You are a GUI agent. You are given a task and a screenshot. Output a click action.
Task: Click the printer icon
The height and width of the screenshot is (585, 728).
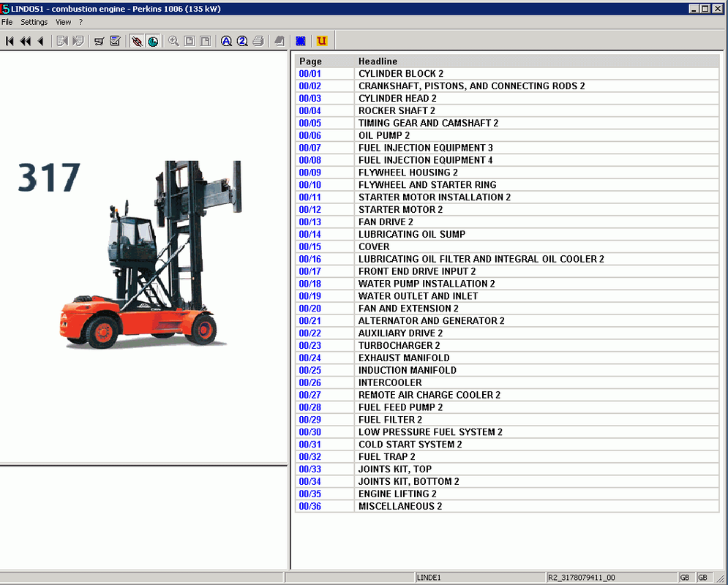pos(258,41)
